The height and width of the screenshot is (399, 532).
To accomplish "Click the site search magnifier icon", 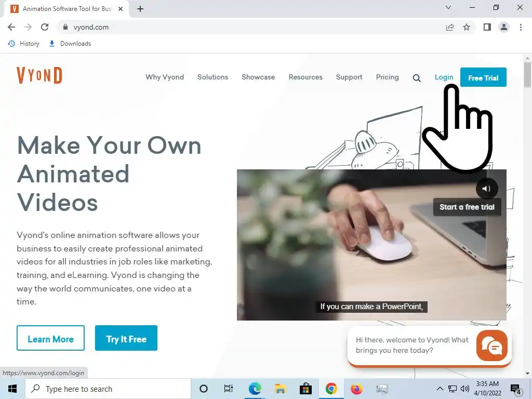I will [417, 78].
